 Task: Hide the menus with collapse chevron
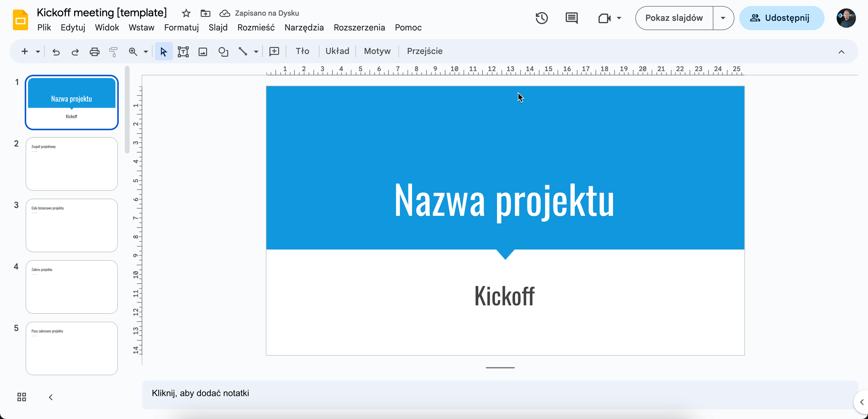point(841,52)
